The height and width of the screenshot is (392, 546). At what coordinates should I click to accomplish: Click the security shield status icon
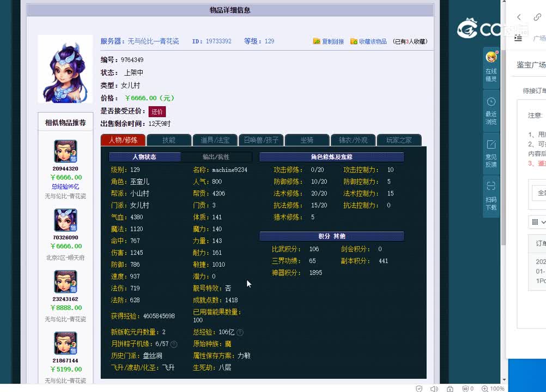pyautogui.click(x=419, y=389)
